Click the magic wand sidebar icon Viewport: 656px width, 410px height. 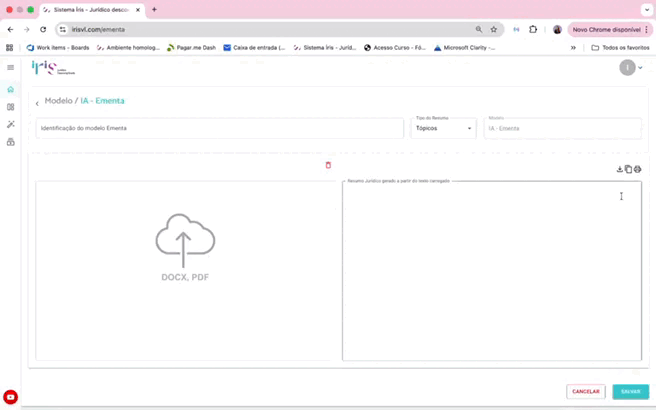pos(11,124)
